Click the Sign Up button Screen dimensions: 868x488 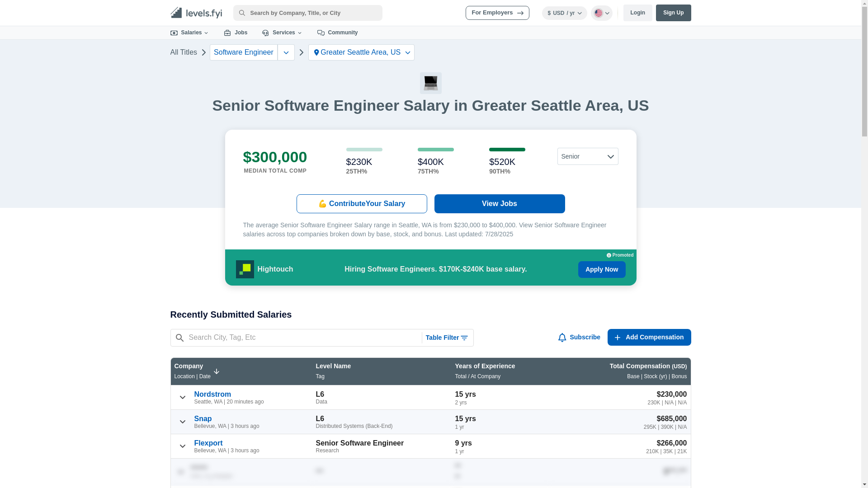(x=673, y=13)
